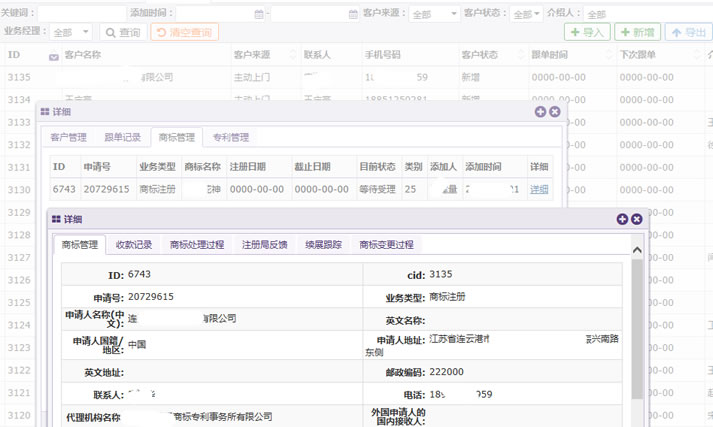Click the 导出 export button
This screenshot has height=427, width=713.
[x=689, y=33]
